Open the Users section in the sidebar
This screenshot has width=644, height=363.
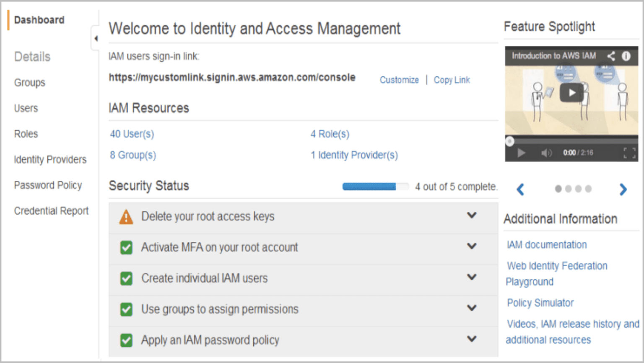point(26,108)
